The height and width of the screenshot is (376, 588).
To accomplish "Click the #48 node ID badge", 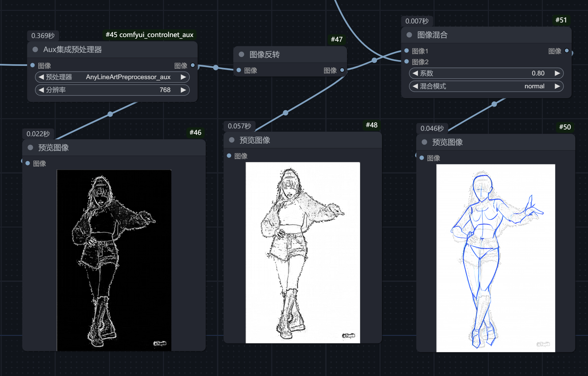I will [372, 125].
